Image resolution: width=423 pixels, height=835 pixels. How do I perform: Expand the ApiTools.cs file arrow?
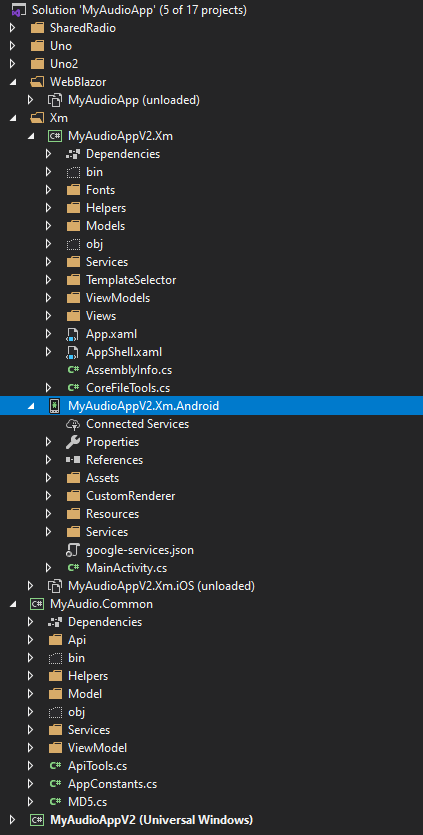tap(30, 766)
